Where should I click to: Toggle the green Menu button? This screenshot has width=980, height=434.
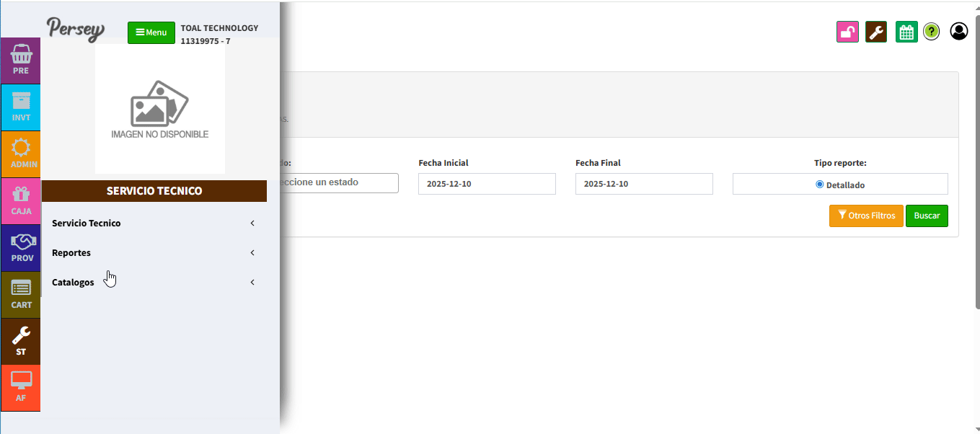point(151,32)
